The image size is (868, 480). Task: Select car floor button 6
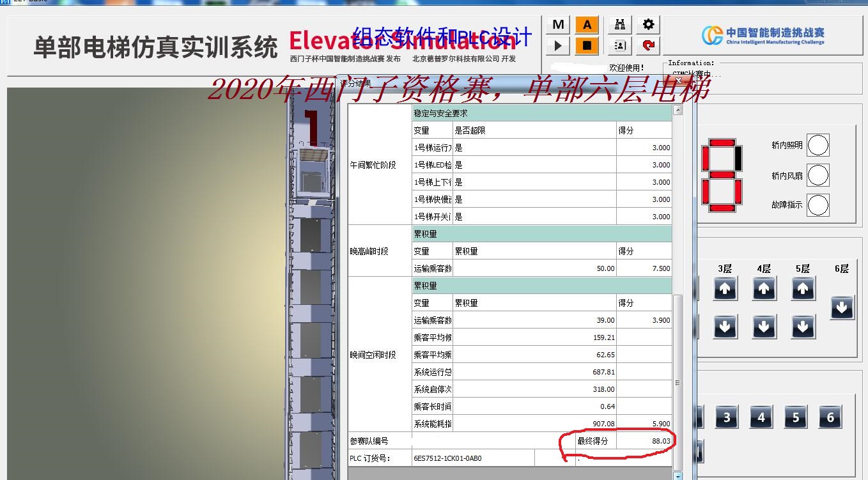[x=830, y=417]
